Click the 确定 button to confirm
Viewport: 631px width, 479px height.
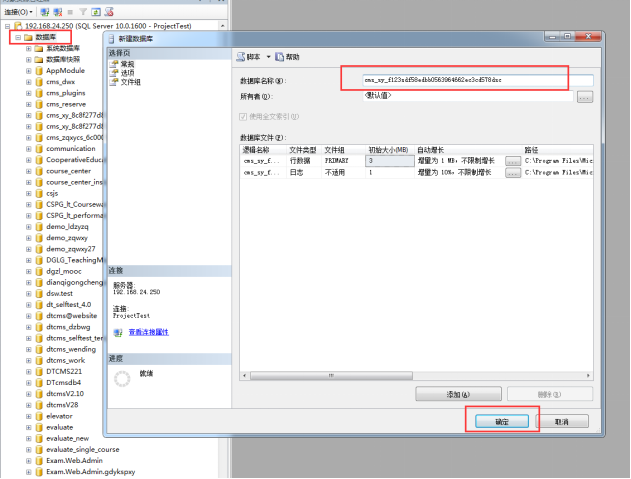502,422
